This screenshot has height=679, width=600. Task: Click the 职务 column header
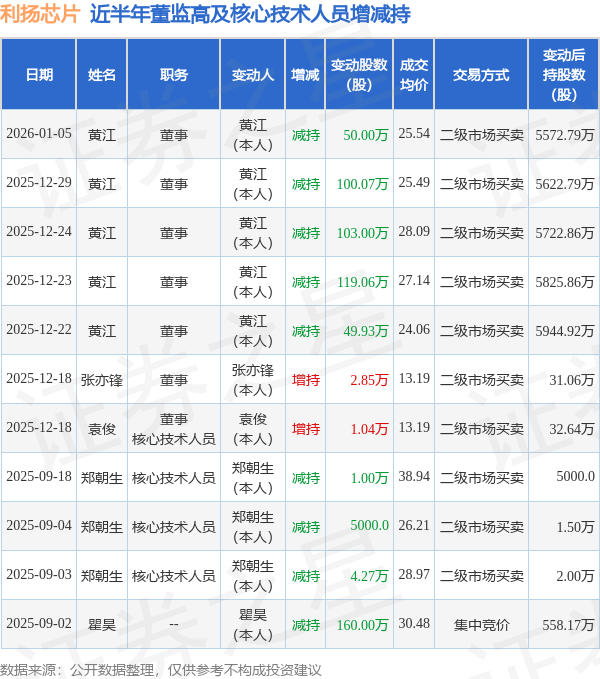[x=174, y=74]
